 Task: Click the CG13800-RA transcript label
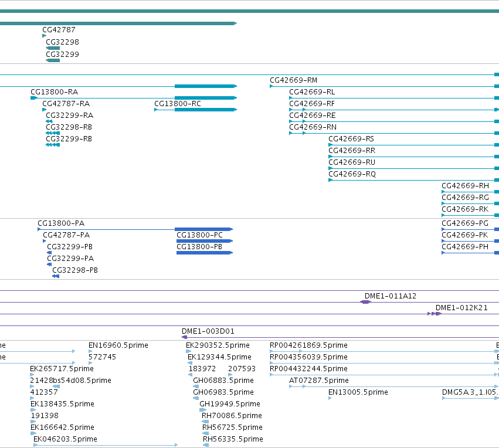[x=55, y=92]
